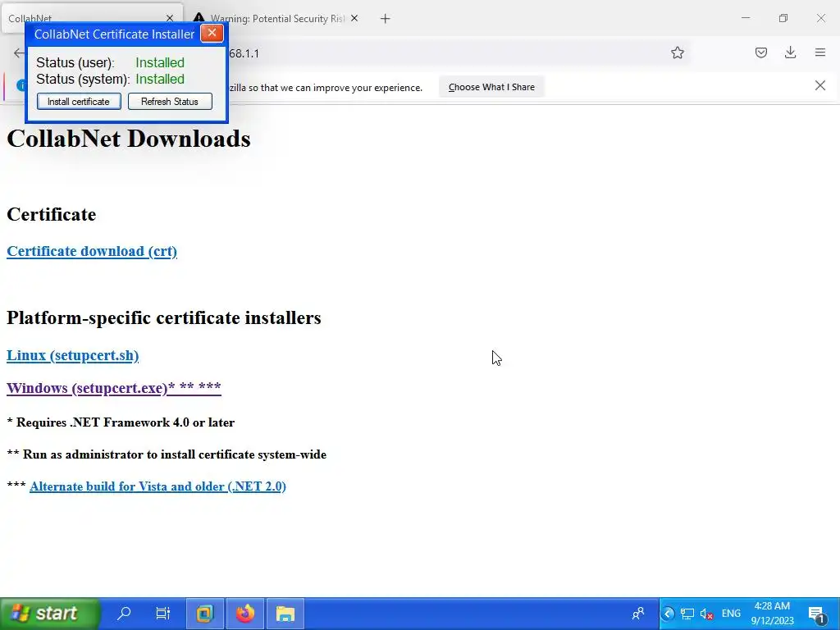Open the Firefox downloads panel icon

click(x=790, y=52)
